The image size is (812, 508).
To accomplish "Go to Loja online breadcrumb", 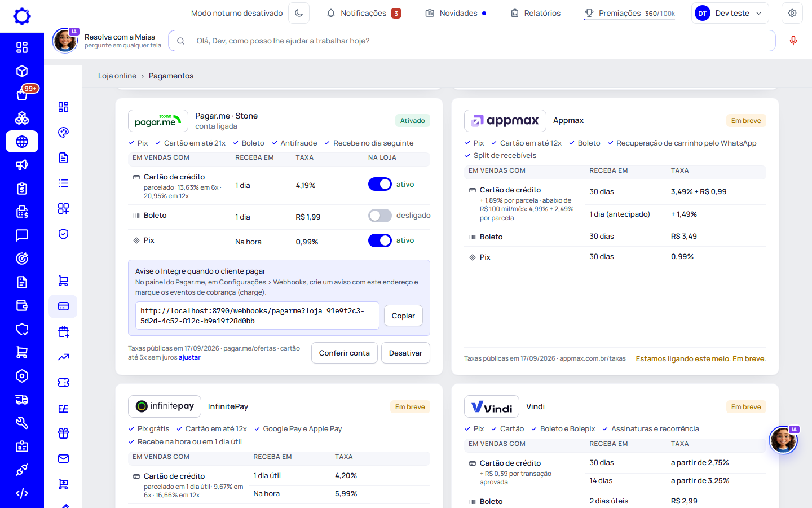I will pyautogui.click(x=117, y=76).
